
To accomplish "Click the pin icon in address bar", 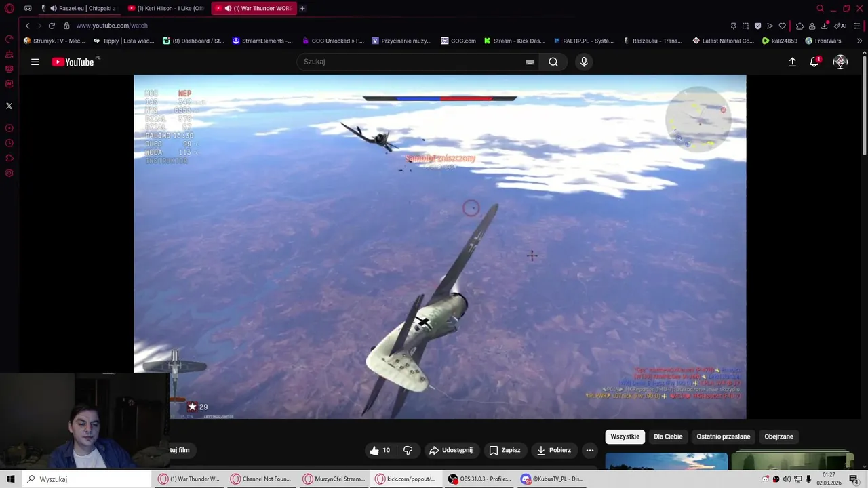I will click(733, 26).
